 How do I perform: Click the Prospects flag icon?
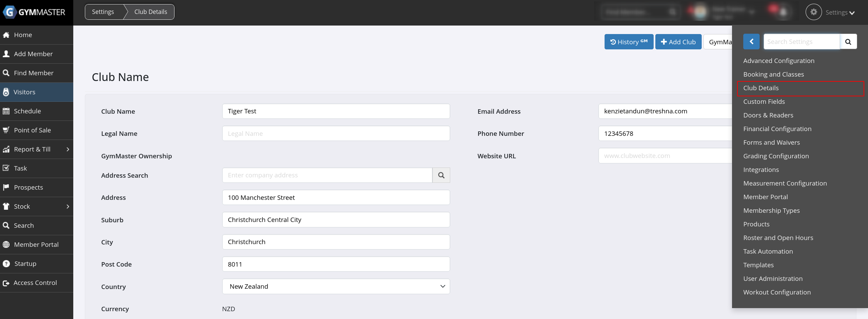[6, 187]
